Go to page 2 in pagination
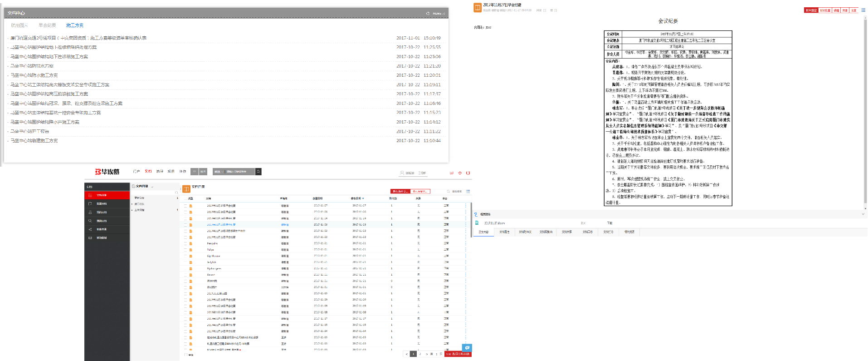 [x=420, y=354]
